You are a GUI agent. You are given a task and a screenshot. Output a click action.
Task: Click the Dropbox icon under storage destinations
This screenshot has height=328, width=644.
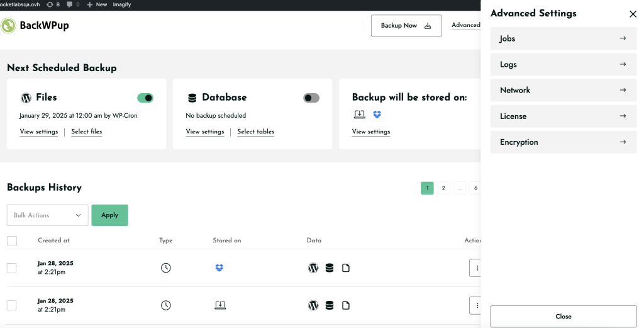[x=377, y=115]
